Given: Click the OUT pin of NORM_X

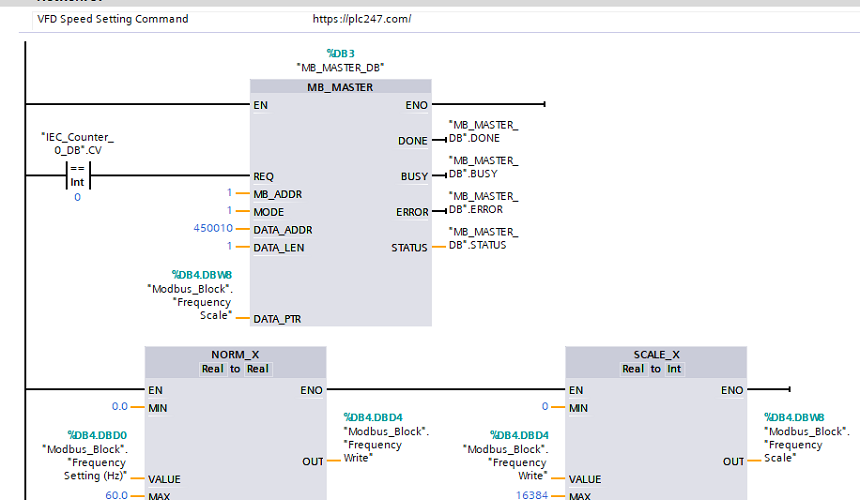Looking at the screenshot, I should click(313, 462).
